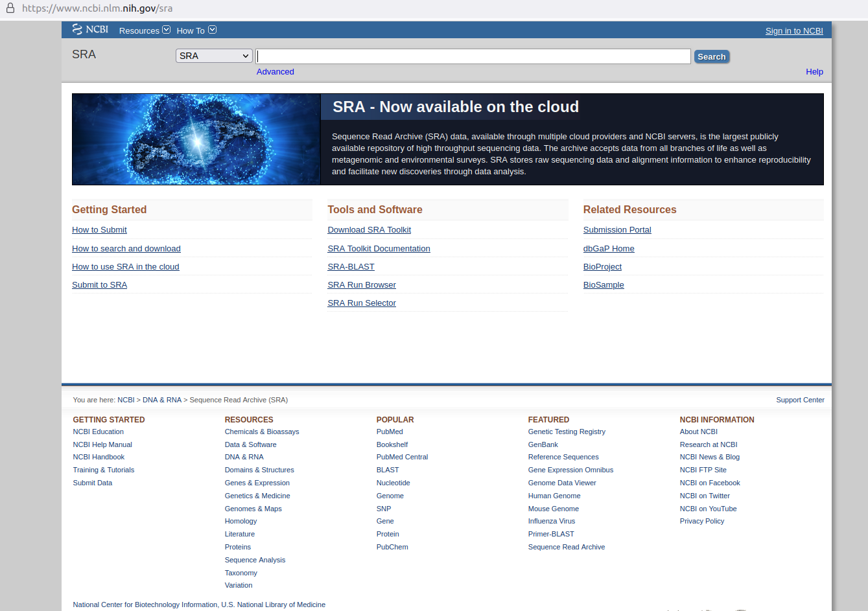
Task: Open the SRA database selector dropdown
Action: point(214,56)
